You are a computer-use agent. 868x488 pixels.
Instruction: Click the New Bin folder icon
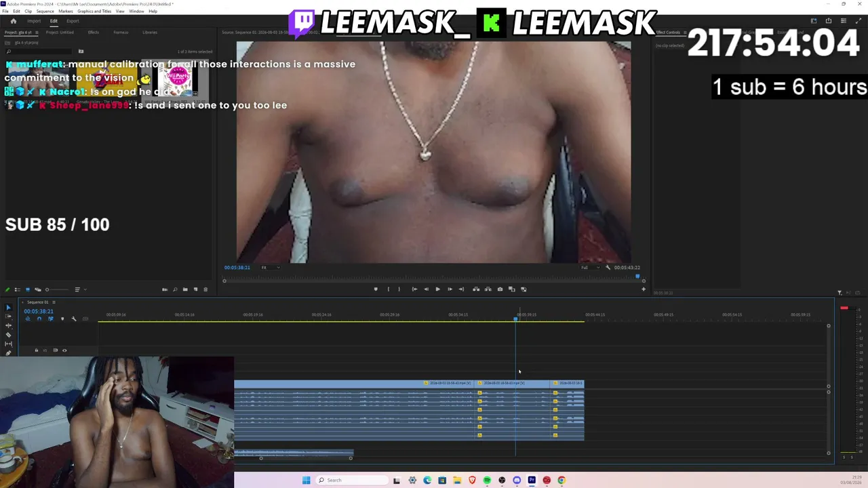tap(185, 289)
